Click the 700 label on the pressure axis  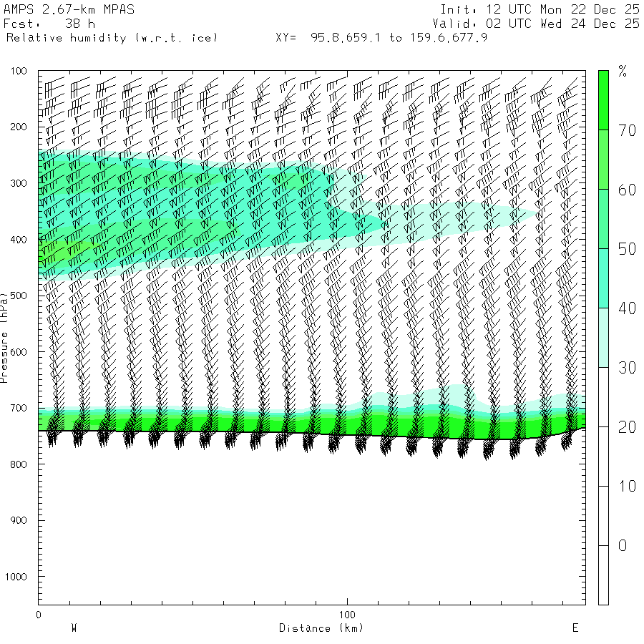(19, 409)
